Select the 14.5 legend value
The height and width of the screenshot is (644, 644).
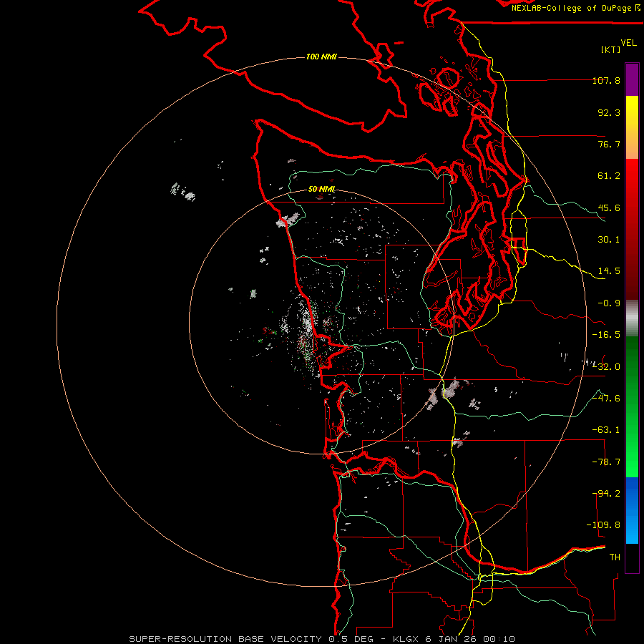(x=609, y=271)
